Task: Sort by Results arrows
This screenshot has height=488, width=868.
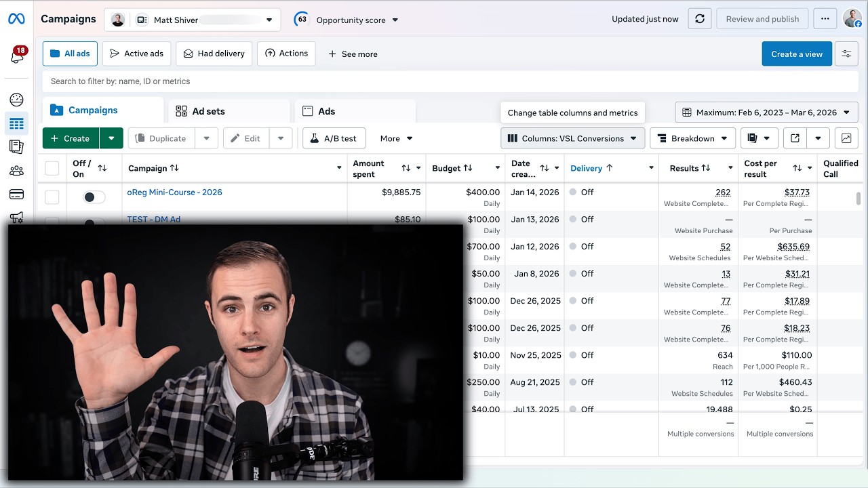Action: 706,168
